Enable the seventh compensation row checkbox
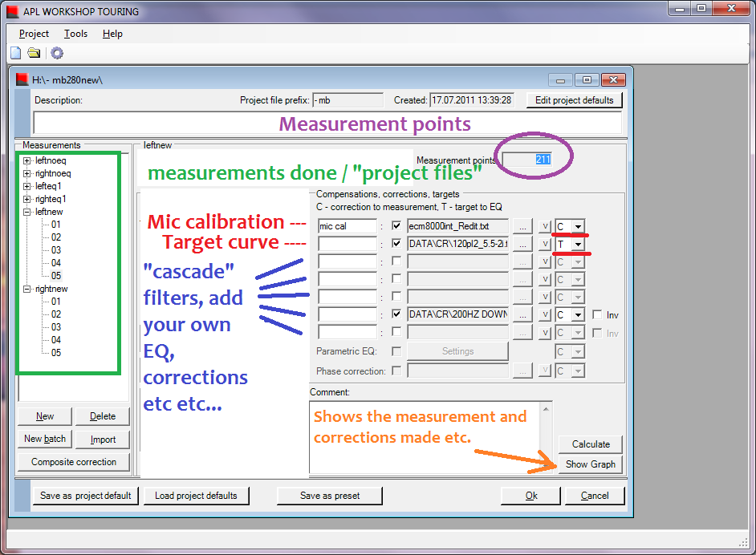 pos(396,331)
